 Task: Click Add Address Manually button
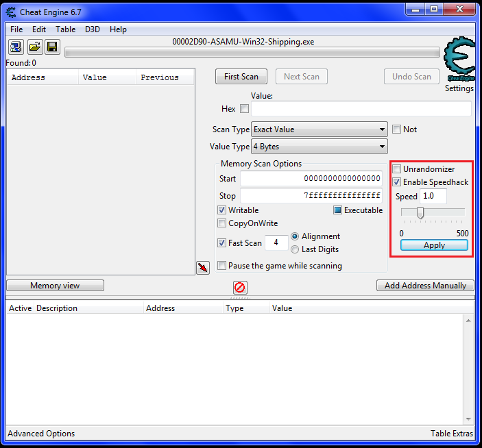click(426, 286)
